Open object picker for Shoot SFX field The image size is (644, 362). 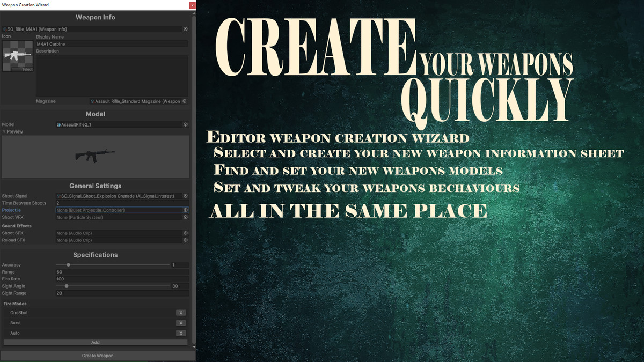click(x=186, y=233)
